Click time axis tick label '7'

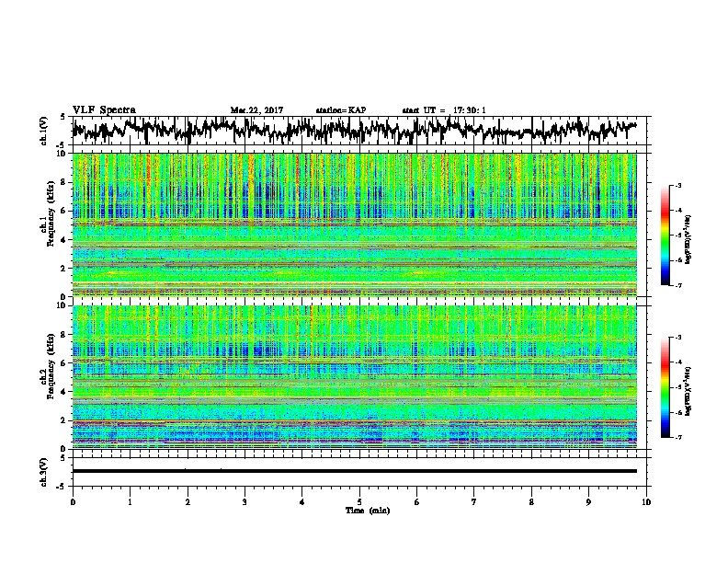click(474, 502)
